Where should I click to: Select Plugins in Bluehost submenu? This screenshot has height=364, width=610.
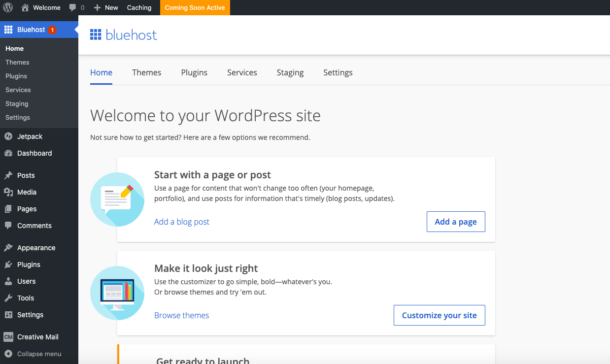tap(16, 76)
